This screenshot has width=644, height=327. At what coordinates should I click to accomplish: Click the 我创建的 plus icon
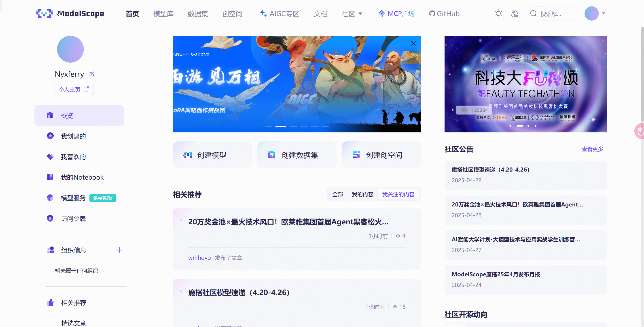tap(50, 136)
